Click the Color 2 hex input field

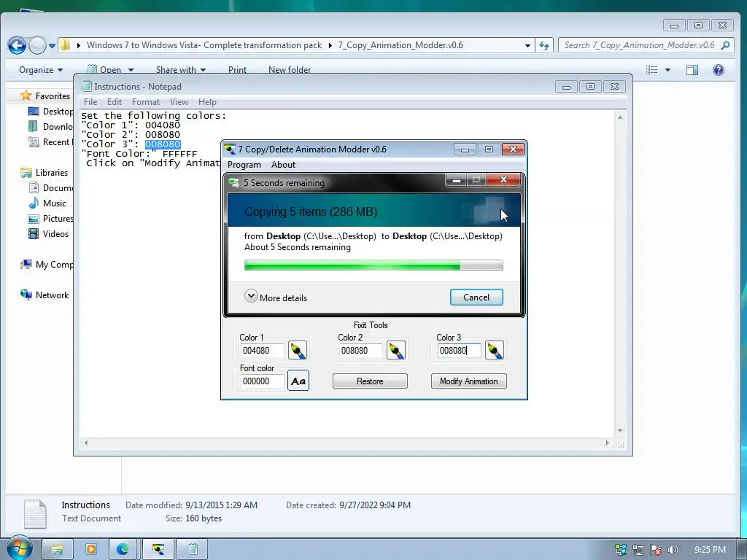pos(360,351)
